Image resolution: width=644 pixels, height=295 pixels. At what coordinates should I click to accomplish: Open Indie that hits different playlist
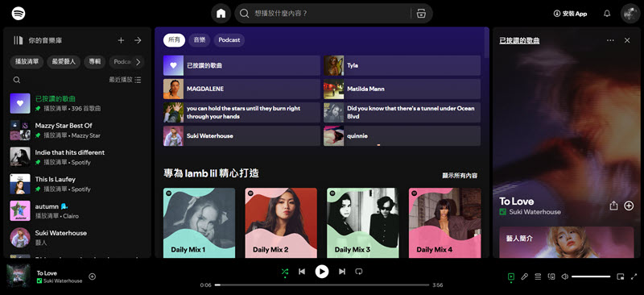[77, 156]
